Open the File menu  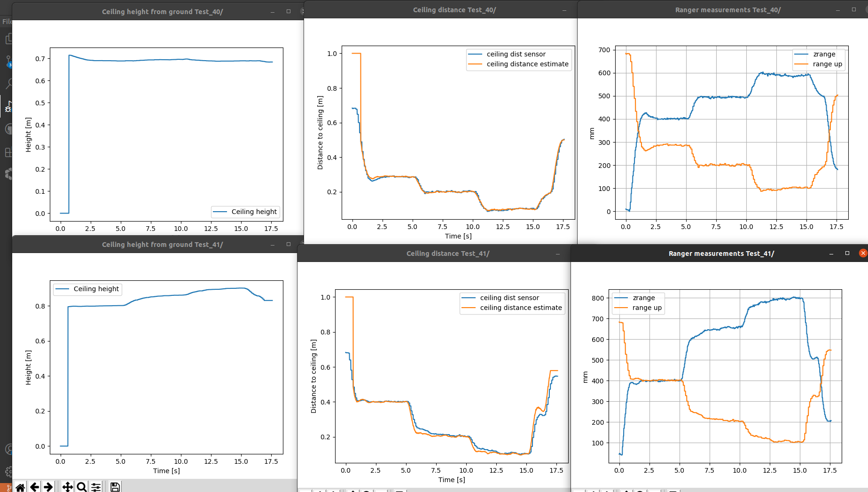pos(7,21)
